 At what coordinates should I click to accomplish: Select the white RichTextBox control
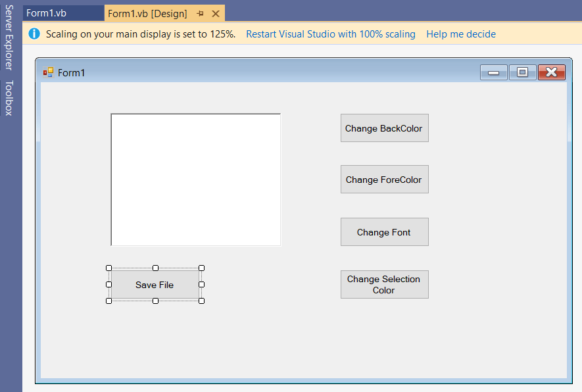[195, 179]
